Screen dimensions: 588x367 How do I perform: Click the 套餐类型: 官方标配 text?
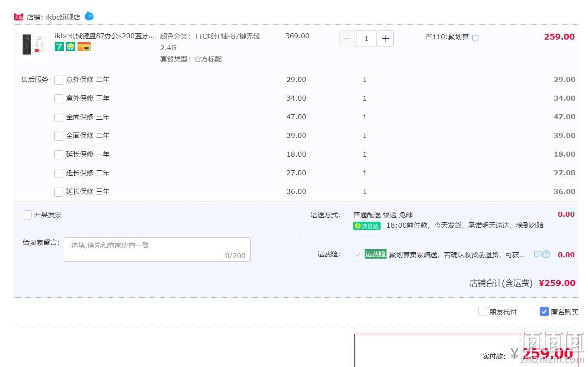[x=191, y=59]
